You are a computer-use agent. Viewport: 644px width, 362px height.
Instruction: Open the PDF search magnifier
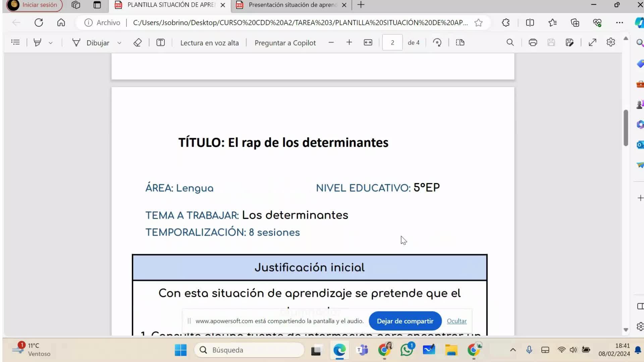coord(510,43)
